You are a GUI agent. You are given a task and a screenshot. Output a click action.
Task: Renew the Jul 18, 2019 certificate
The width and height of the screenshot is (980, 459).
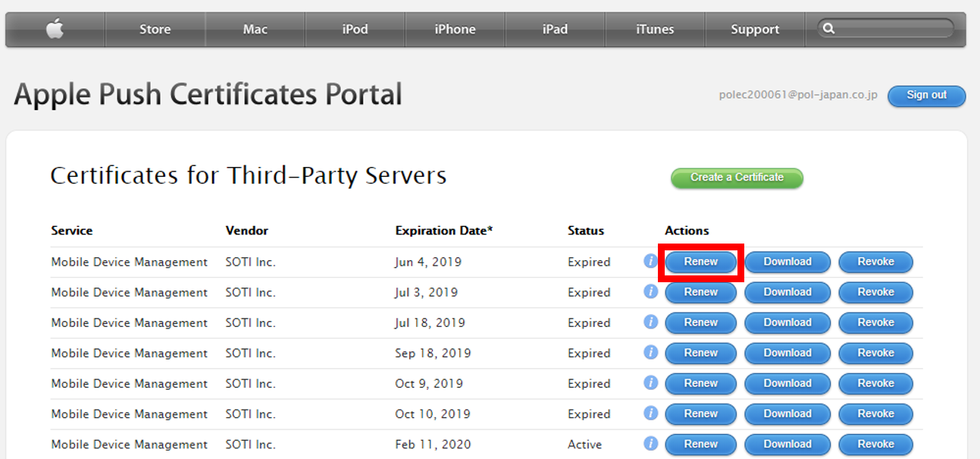click(701, 322)
